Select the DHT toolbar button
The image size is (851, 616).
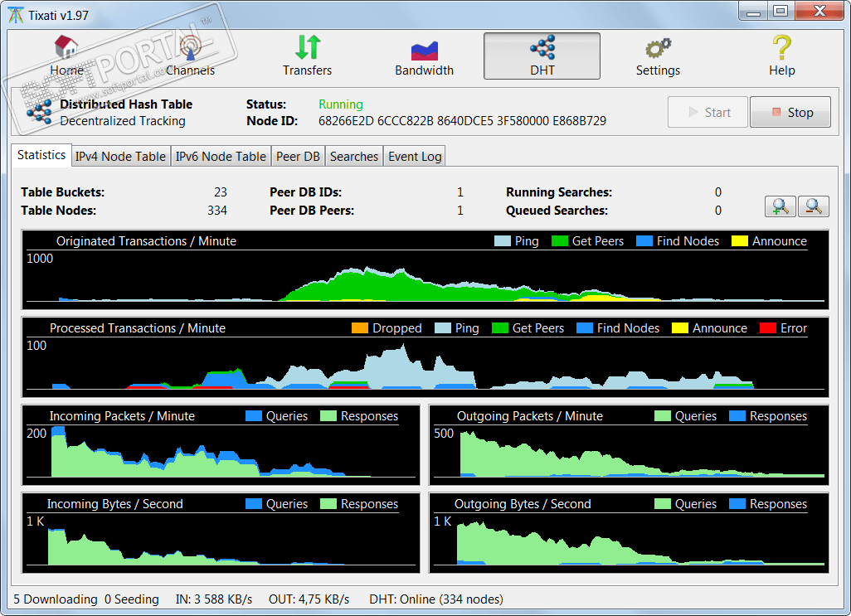click(x=542, y=56)
